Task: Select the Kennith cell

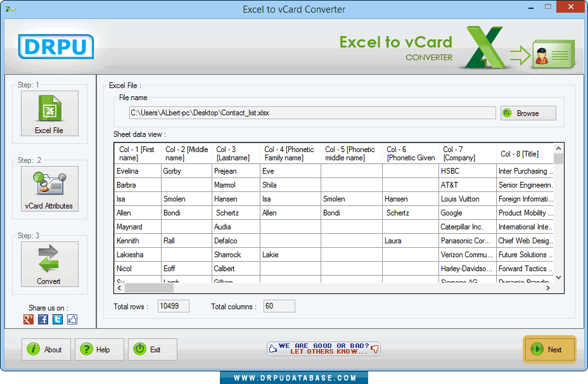Action: (137, 240)
